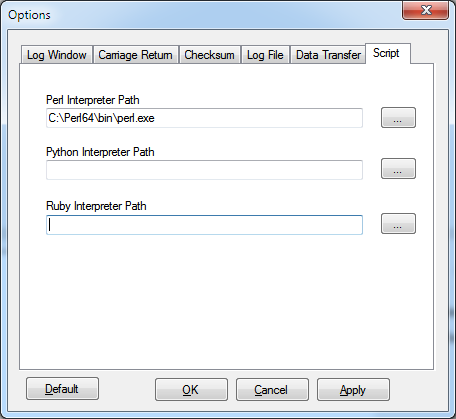Dismiss the dialog with Cancel
Viewport: 456px width, 419px height.
272,389
